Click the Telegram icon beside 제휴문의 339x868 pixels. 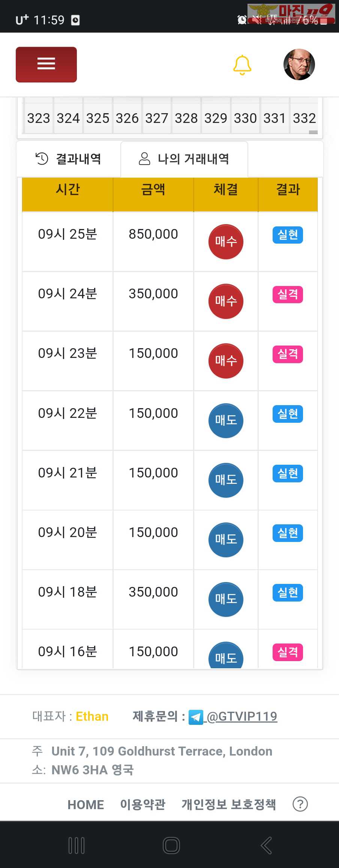tap(196, 717)
